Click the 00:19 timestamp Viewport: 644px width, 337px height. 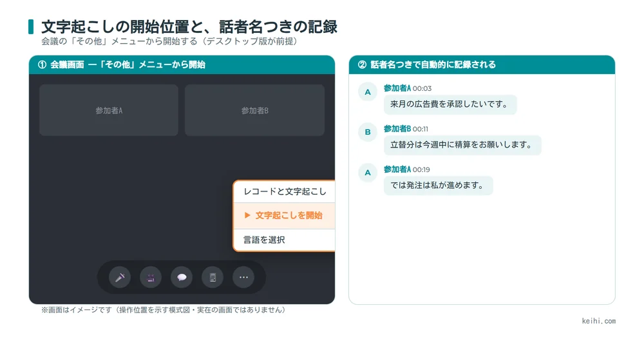tap(421, 169)
